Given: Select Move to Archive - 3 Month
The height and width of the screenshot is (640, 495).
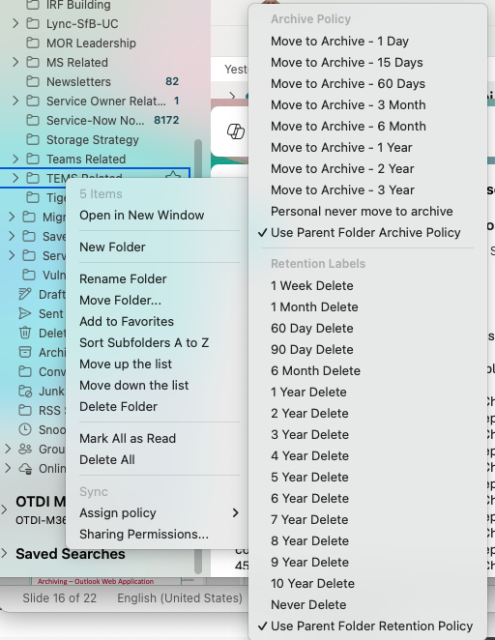Looking at the screenshot, I should (348, 104).
